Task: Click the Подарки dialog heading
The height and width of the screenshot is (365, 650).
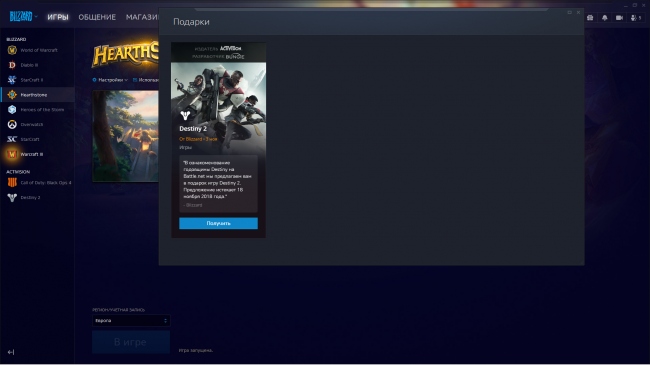Action: coord(191,22)
